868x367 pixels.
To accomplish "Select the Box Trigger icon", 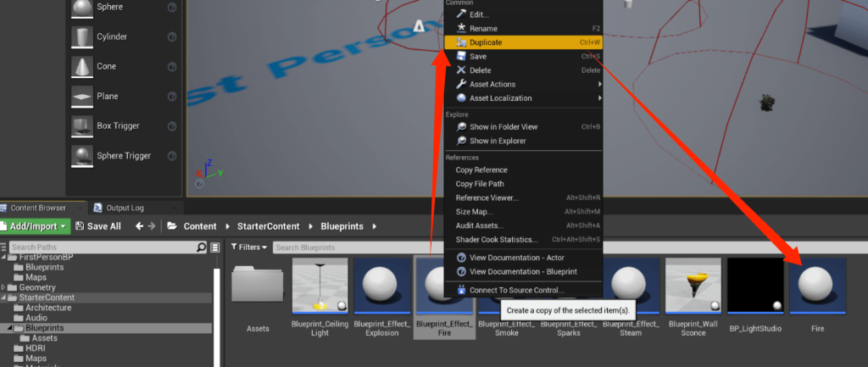I will (x=82, y=126).
